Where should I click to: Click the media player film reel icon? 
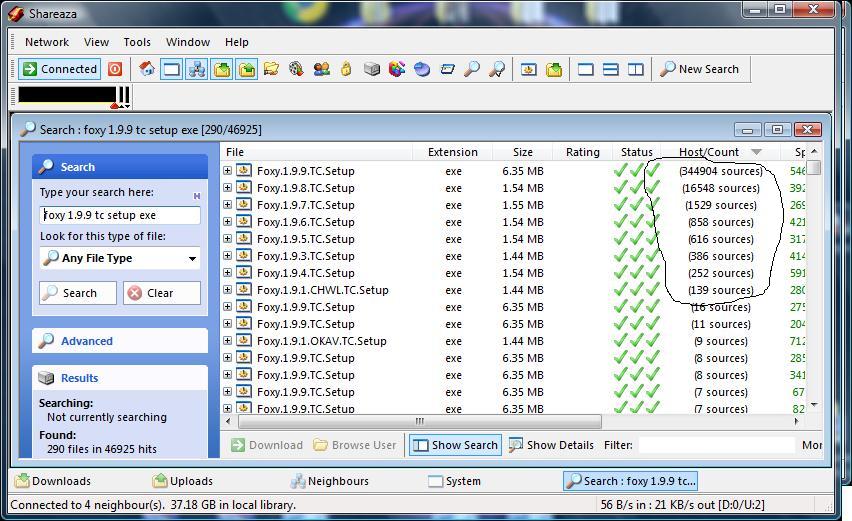pos(296,69)
